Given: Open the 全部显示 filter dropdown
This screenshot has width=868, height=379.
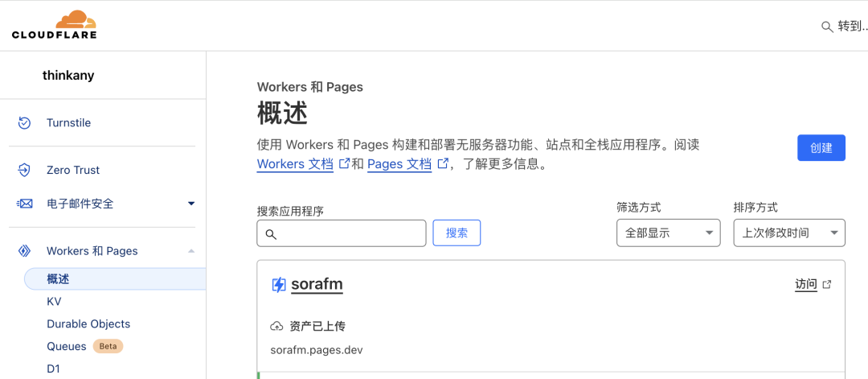Looking at the screenshot, I should (668, 233).
